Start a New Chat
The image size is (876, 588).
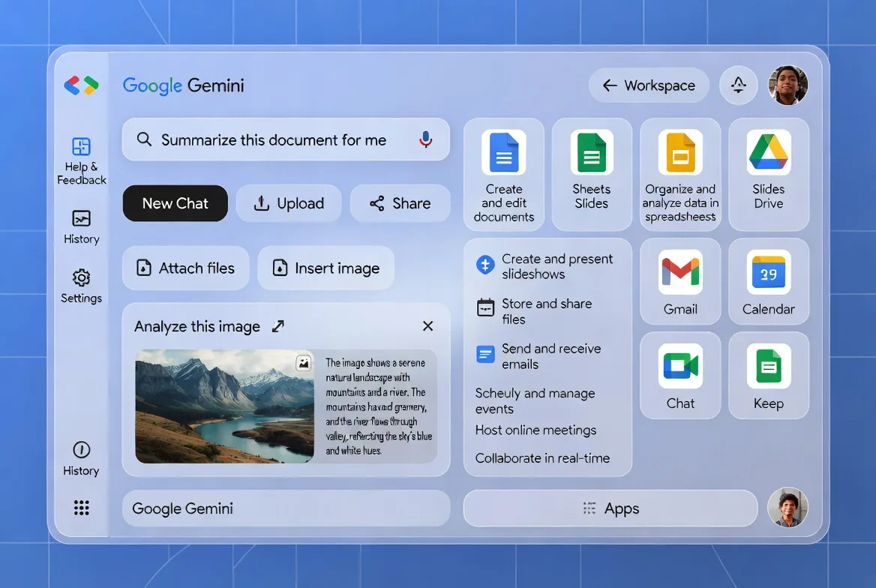[x=175, y=203]
